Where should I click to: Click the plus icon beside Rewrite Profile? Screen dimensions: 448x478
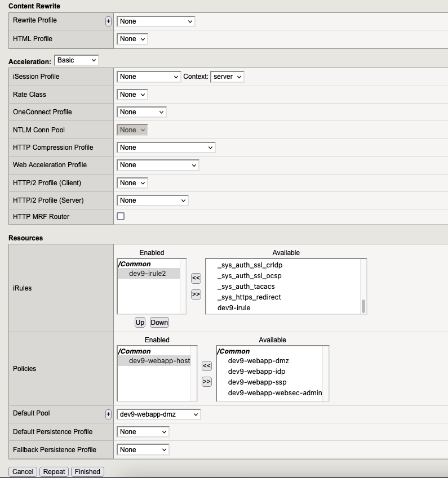coord(108,21)
